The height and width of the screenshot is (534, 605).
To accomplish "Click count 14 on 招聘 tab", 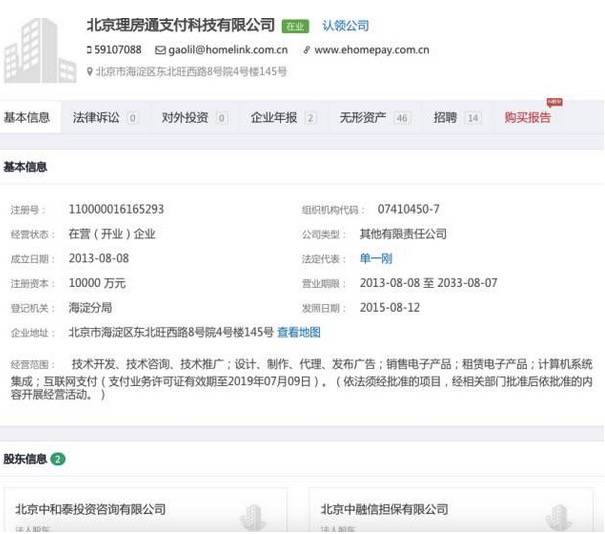I will 473,118.
